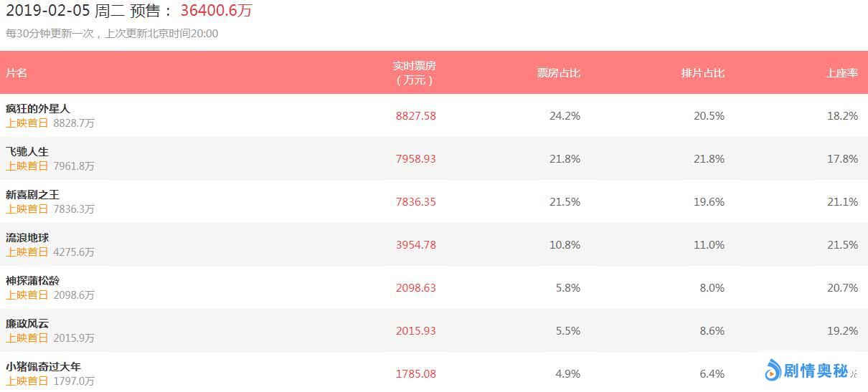
Task: Click the 剧情奥秘 watermark play logo icon
Action: point(773,370)
